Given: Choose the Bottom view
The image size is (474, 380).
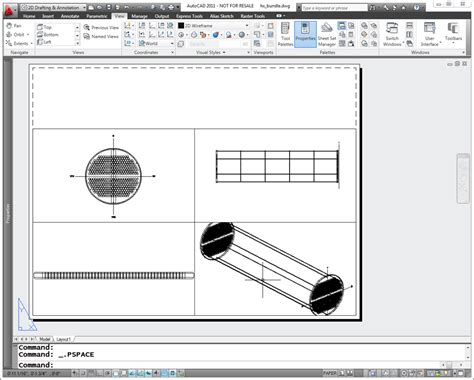Looking at the screenshot, I should point(48,34).
